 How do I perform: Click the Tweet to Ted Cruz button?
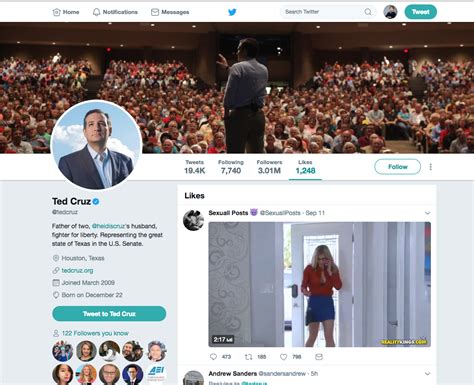[109, 314]
